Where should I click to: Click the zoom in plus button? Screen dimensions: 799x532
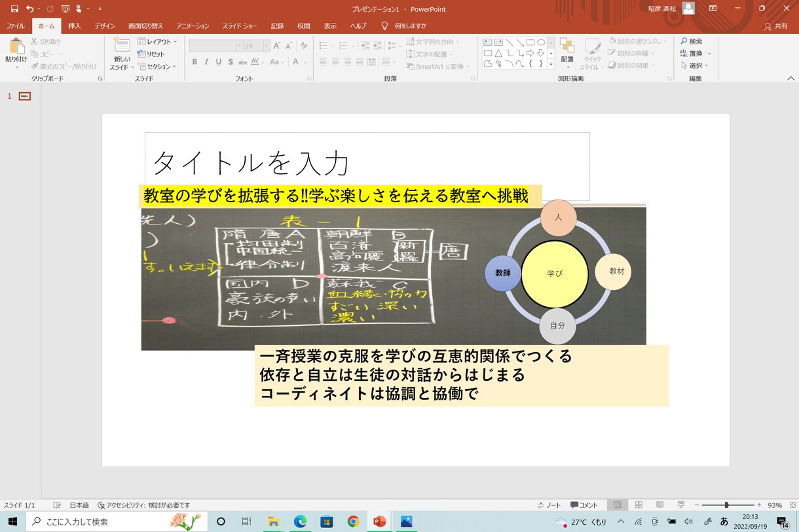click(759, 505)
